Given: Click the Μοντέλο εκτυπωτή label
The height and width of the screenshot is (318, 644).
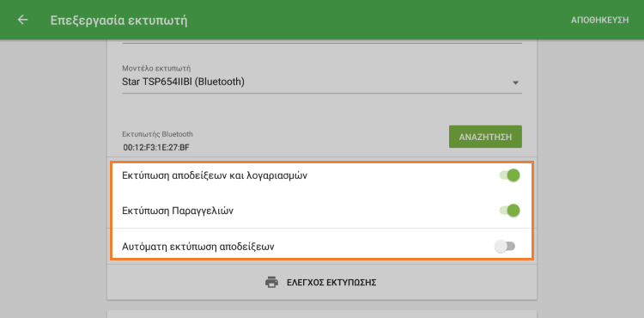Looking at the screenshot, I should tap(156, 68).
